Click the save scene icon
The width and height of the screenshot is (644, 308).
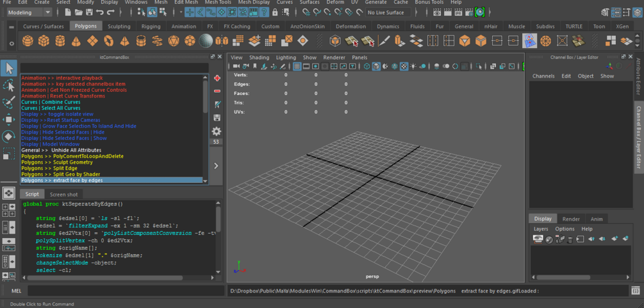click(88, 12)
